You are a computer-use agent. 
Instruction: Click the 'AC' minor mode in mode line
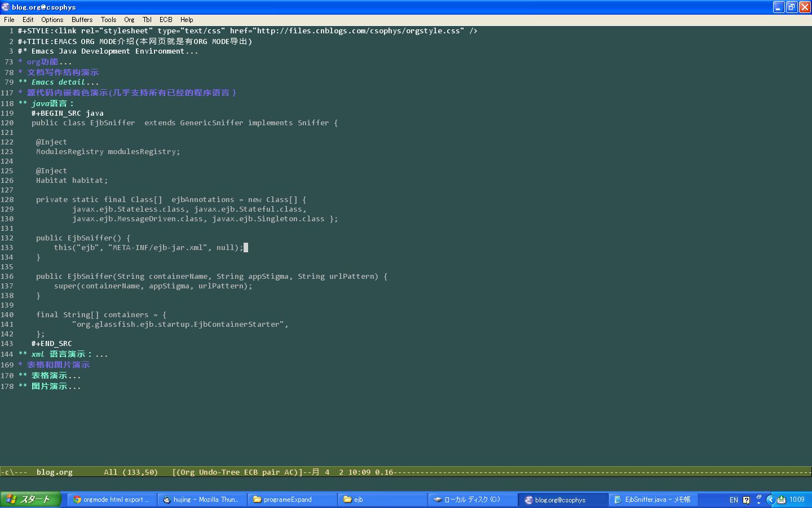[289, 472]
